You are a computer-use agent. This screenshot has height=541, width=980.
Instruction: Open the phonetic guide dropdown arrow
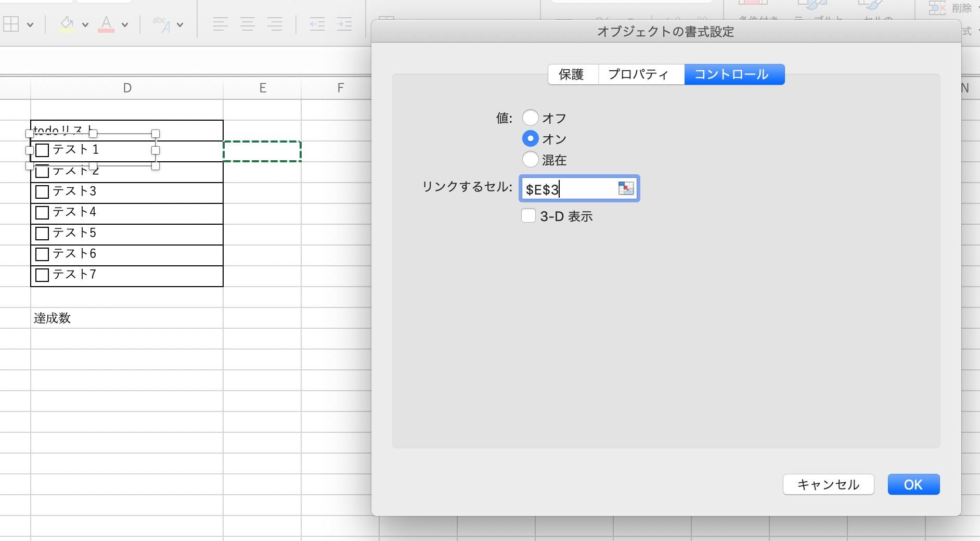[x=180, y=24]
